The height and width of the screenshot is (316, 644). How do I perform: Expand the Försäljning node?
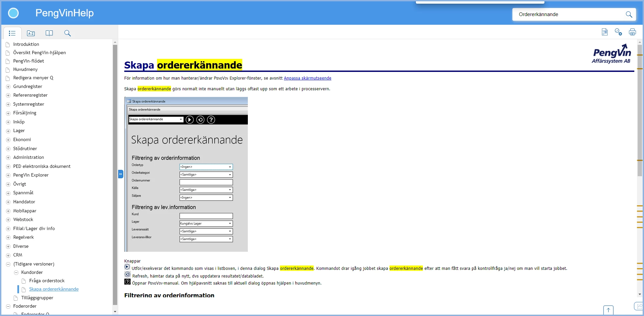click(8, 113)
